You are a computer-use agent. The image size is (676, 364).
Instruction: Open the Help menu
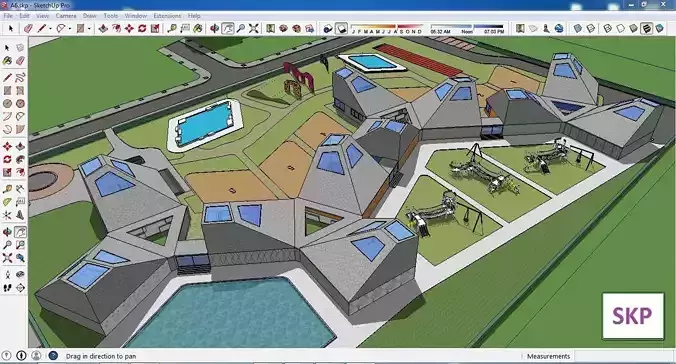point(194,16)
